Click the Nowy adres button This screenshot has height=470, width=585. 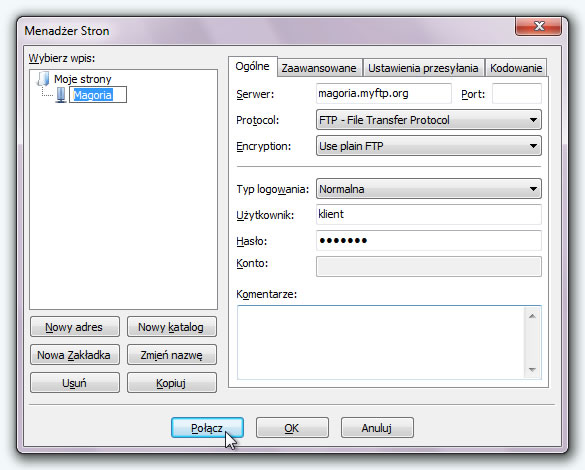[x=75, y=327]
